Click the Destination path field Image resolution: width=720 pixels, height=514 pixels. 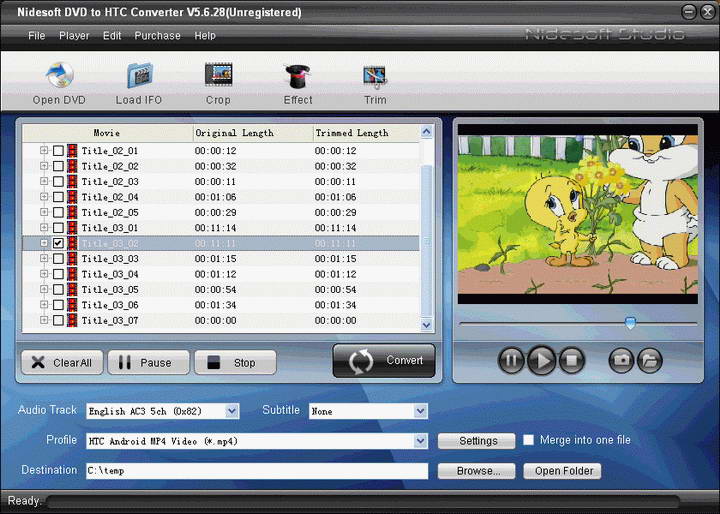click(x=257, y=471)
